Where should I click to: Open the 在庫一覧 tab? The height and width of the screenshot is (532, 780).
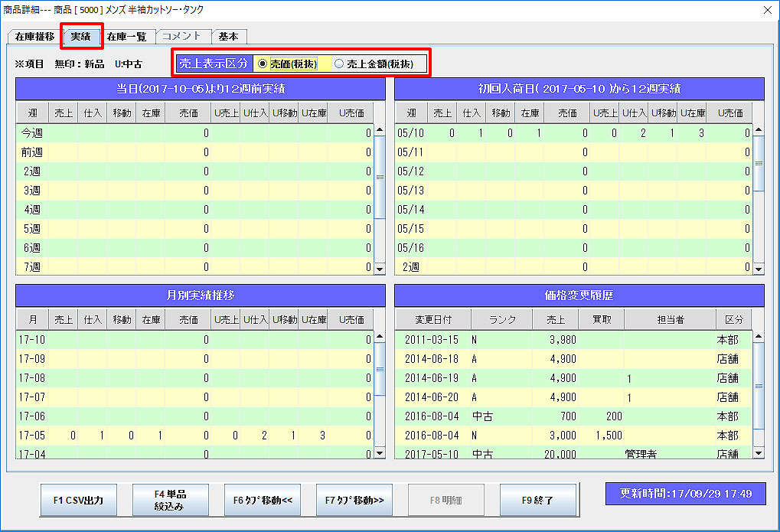pos(126,37)
